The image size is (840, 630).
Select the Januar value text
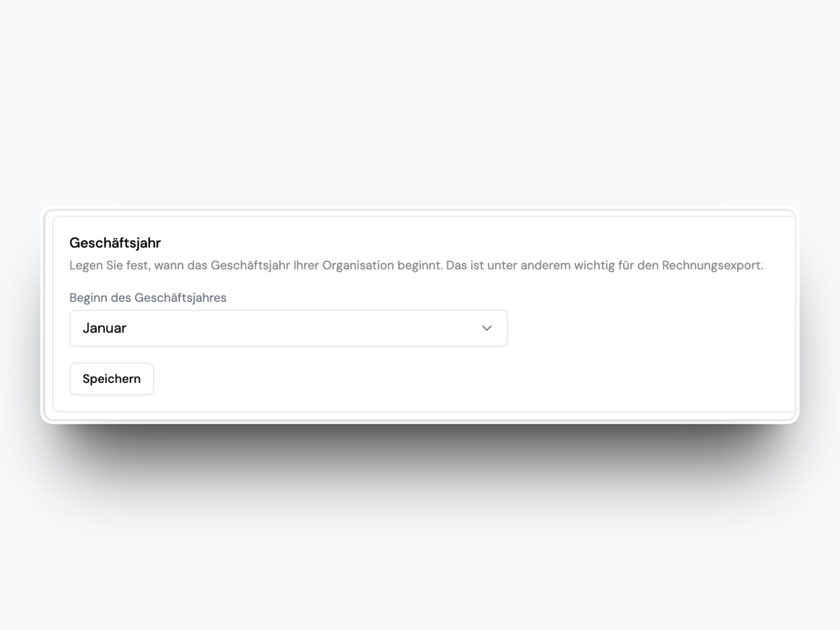tap(105, 328)
